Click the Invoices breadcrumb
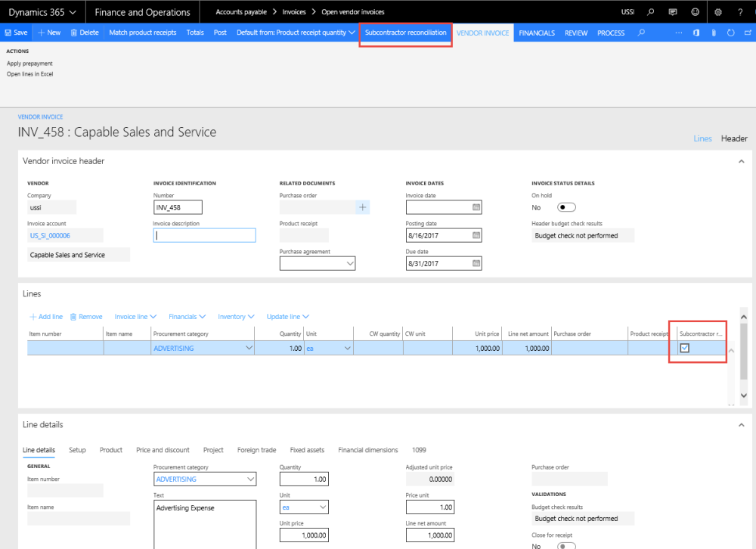Image resolution: width=756 pixels, height=549 pixels. (293, 12)
